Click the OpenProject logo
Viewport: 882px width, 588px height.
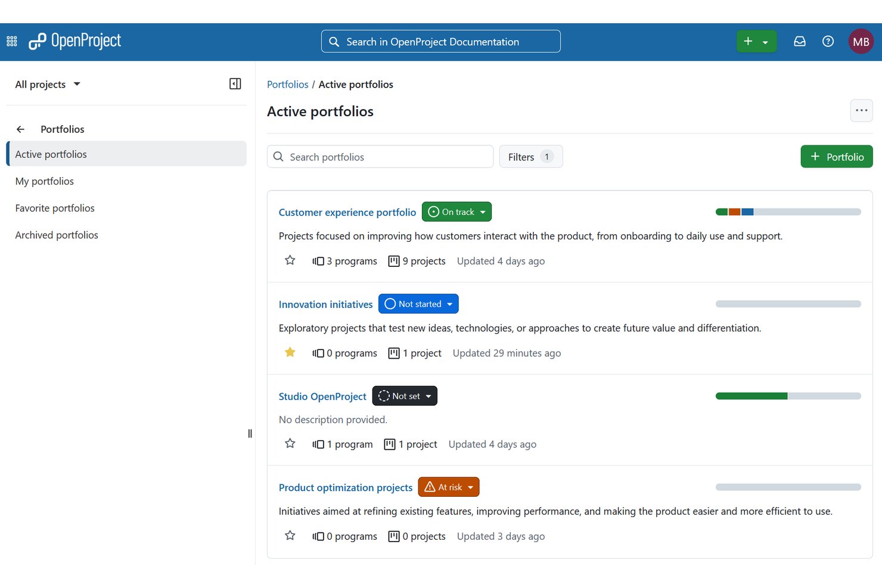pyautogui.click(x=74, y=41)
